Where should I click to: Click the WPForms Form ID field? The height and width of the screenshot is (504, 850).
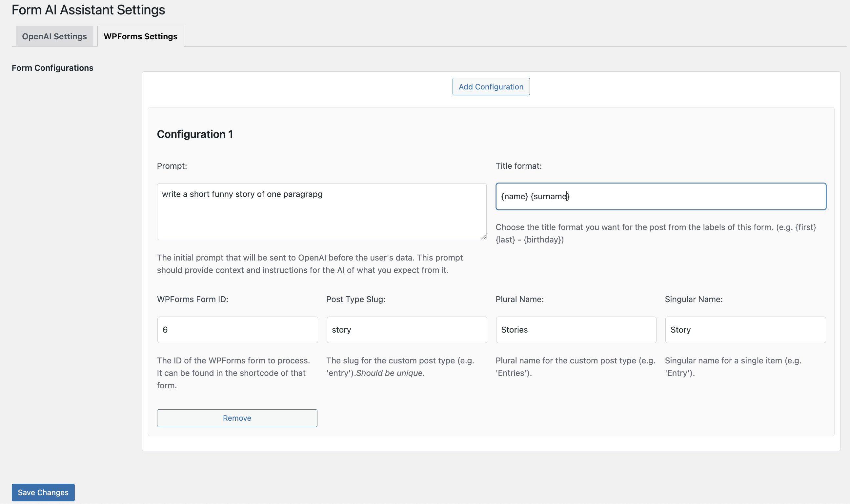[x=237, y=330]
